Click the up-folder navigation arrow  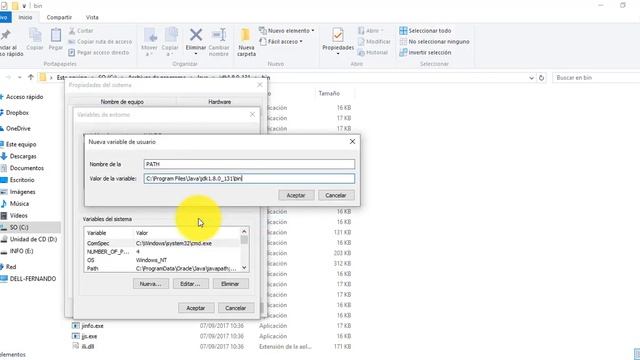tap(31, 77)
